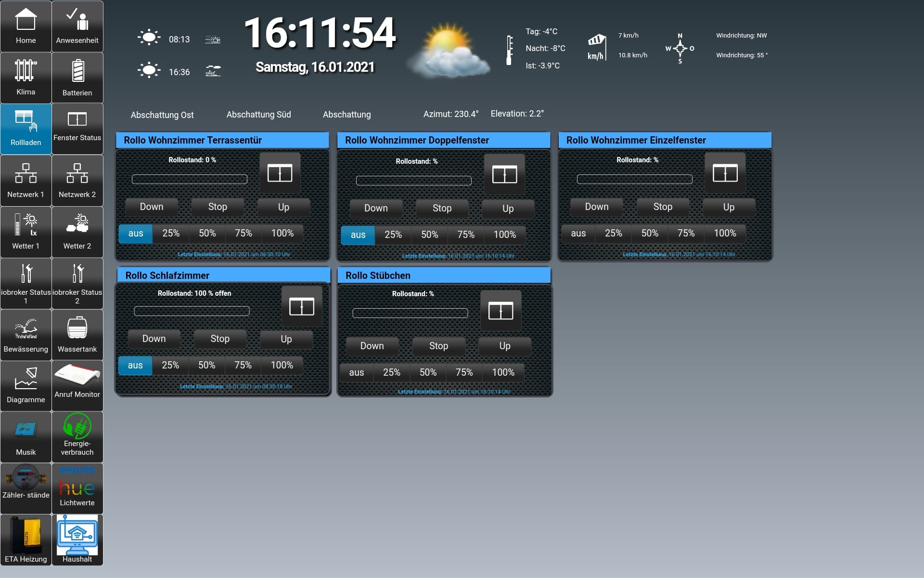The height and width of the screenshot is (578, 924).
Task: Open the Wassertank page
Action: (77, 335)
